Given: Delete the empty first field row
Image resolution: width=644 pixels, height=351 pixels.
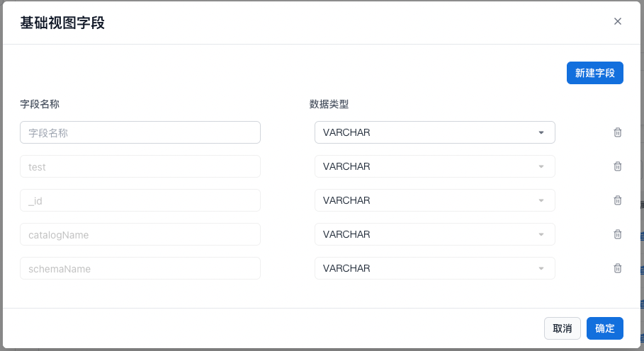Looking at the screenshot, I should click(x=617, y=132).
